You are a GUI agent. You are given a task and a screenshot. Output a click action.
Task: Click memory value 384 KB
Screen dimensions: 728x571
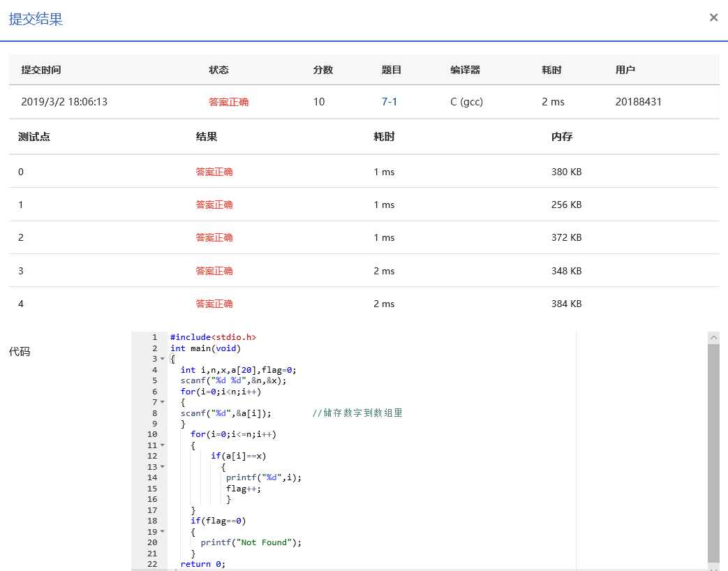(567, 304)
